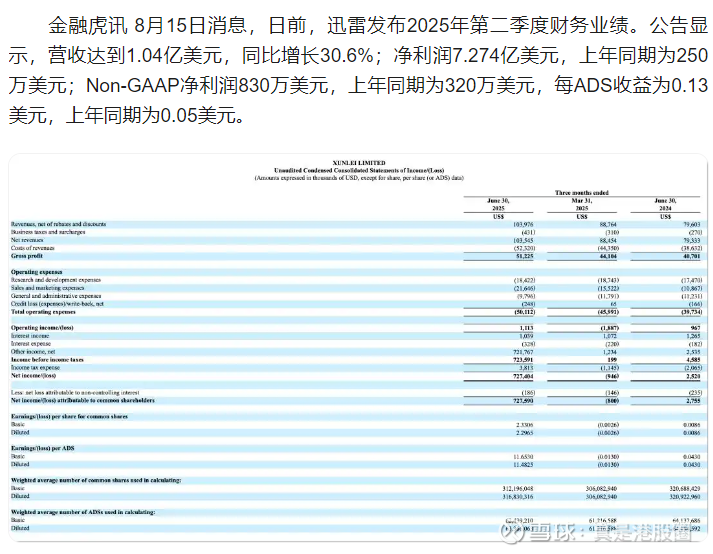
Task: Click the revenue value 88,764
Action: click(608, 225)
